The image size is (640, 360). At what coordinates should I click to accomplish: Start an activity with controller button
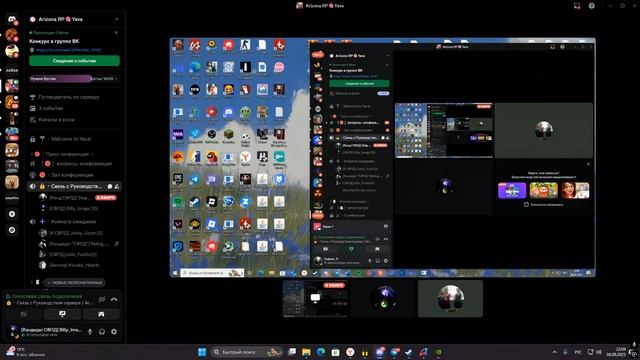(101, 314)
